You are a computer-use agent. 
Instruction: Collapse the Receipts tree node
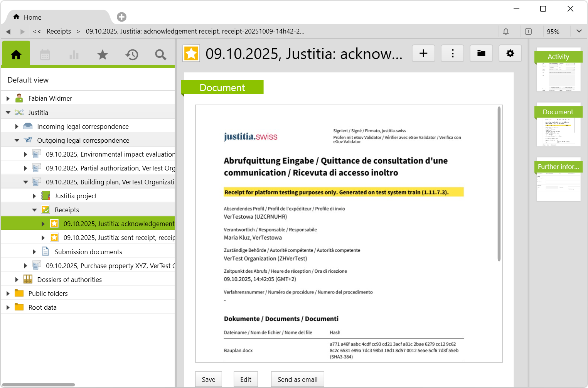tap(34, 210)
